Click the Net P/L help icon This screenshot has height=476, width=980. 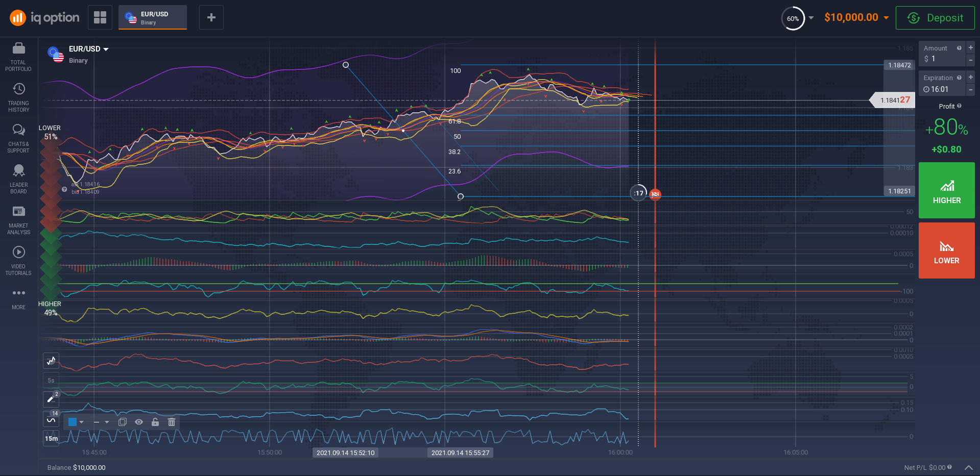tap(949, 467)
